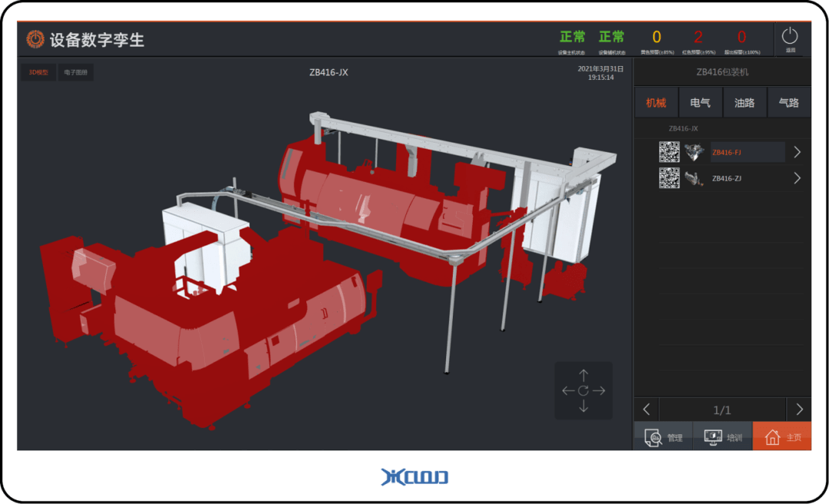The height and width of the screenshot is (504, 829).
Task: Click the QR code for ZB416-FJ
Action: (669, 152)
